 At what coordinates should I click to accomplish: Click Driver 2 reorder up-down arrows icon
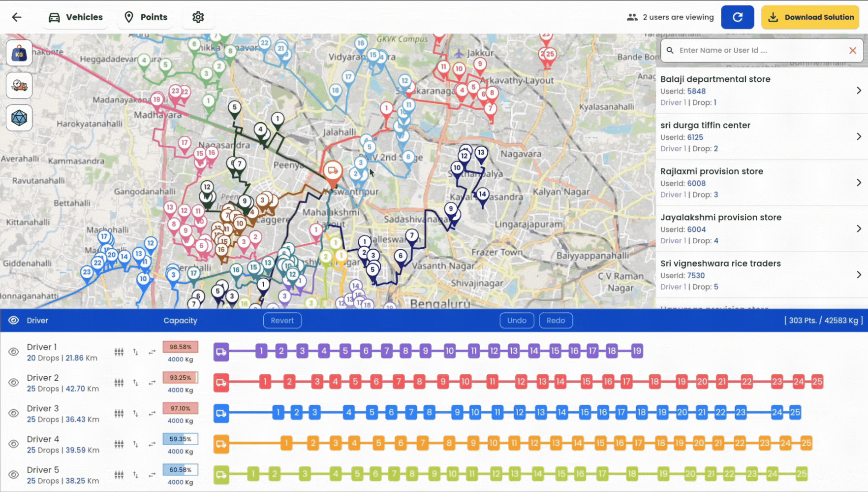point(135,383)
